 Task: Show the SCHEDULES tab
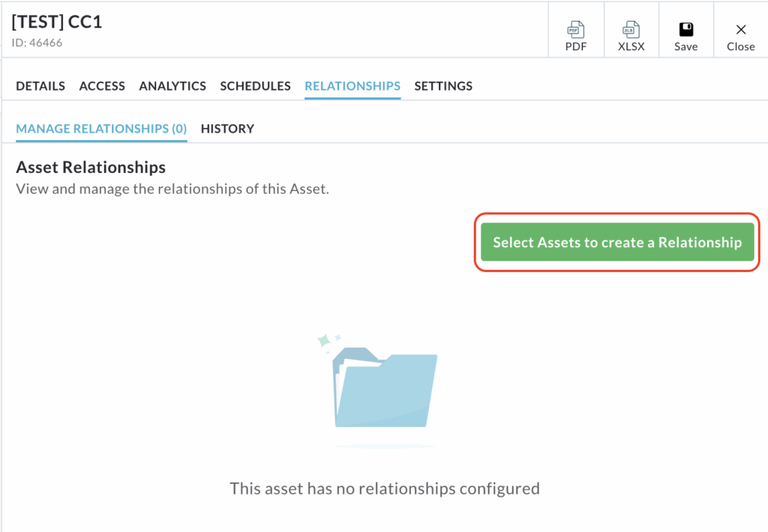(255, 86)
